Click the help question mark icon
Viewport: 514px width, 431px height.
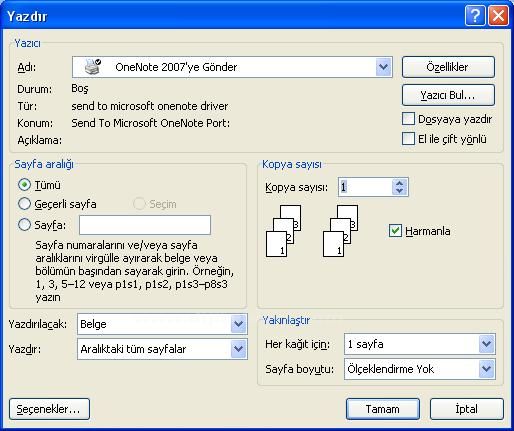pos(475,15)
